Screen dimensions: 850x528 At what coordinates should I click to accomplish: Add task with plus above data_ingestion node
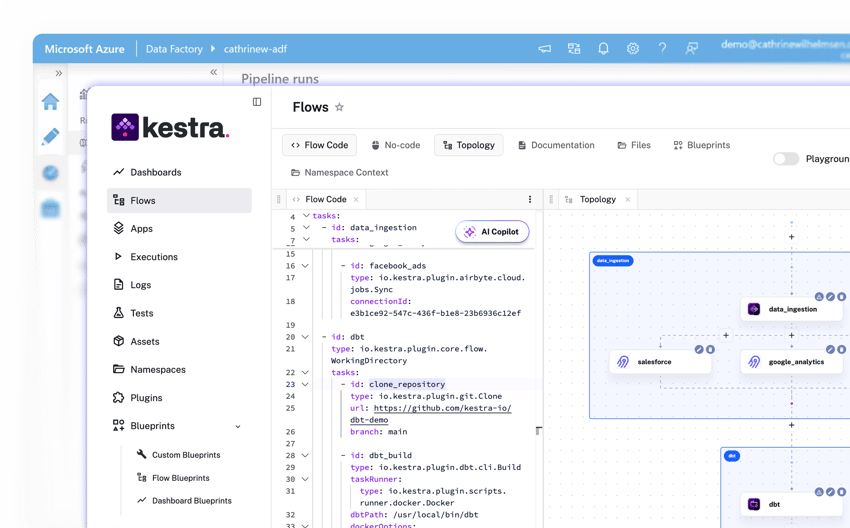791,237
